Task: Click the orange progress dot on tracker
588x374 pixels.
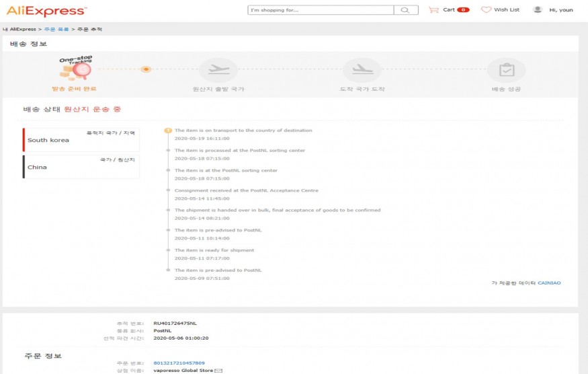Action: pos(146,69)
